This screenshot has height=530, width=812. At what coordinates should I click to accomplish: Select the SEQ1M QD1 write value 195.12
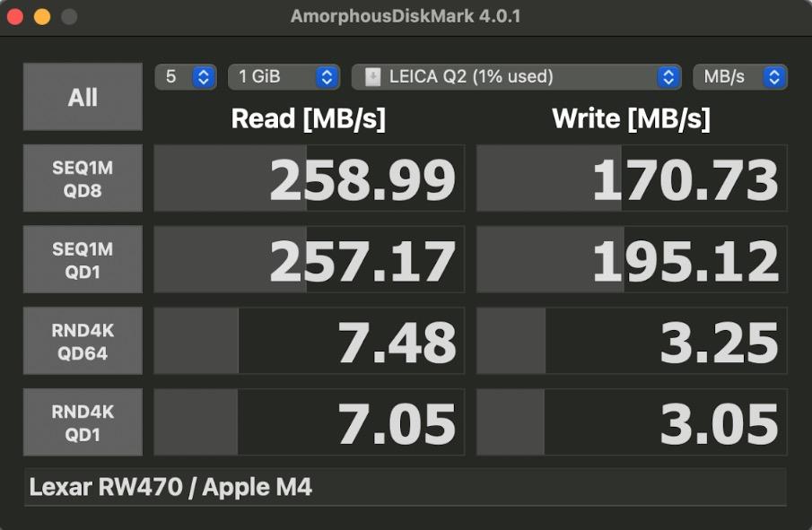685,261
